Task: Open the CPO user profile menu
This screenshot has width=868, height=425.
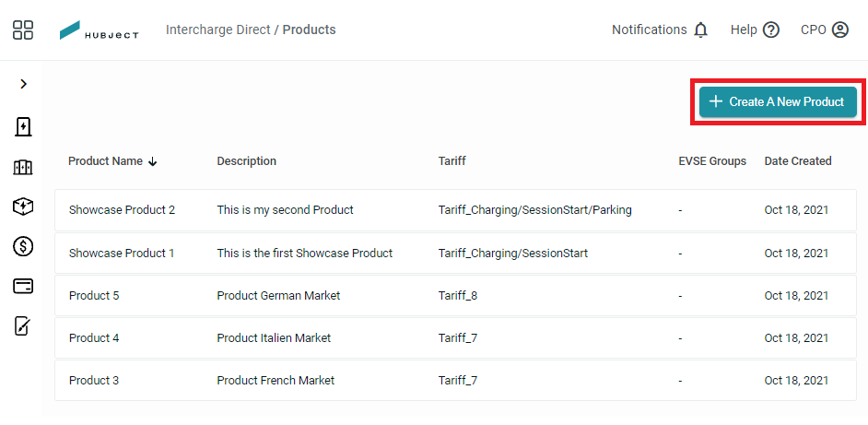Action: pos(825,30)
